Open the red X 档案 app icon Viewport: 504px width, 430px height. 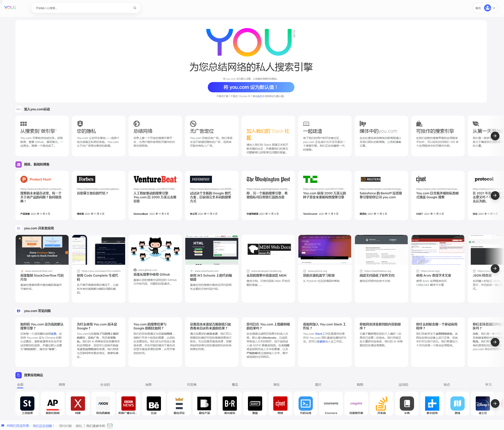[78, 403]
